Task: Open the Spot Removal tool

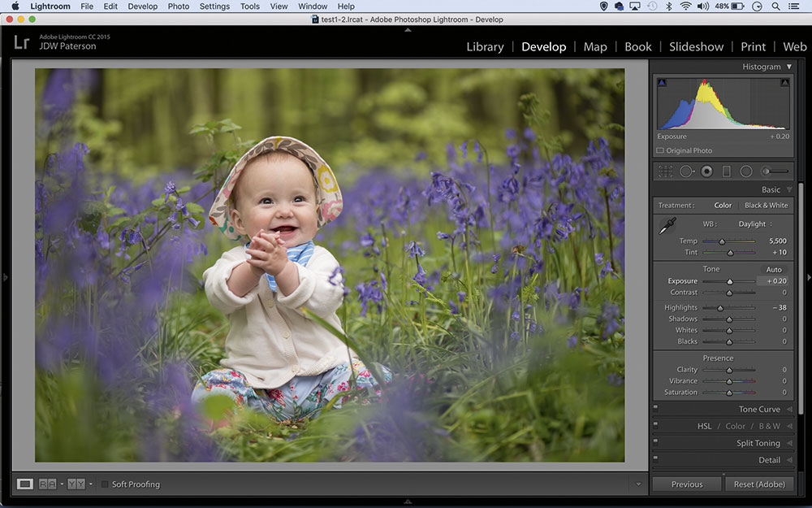Action: (x=685, y=171)
